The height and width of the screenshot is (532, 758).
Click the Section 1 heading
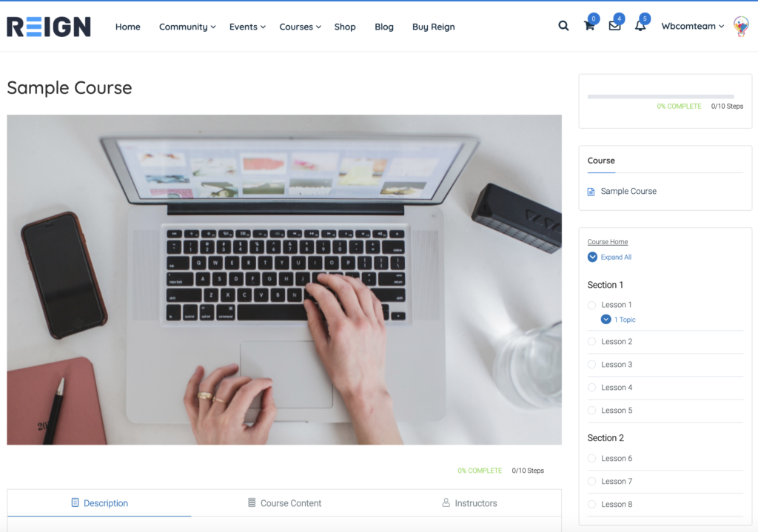point(606,285)
